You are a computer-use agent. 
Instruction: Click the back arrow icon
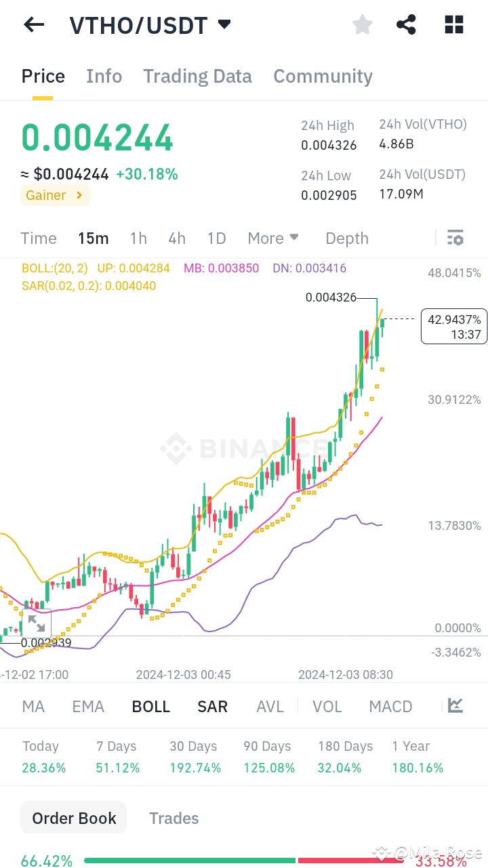click(x=33, y=24)
